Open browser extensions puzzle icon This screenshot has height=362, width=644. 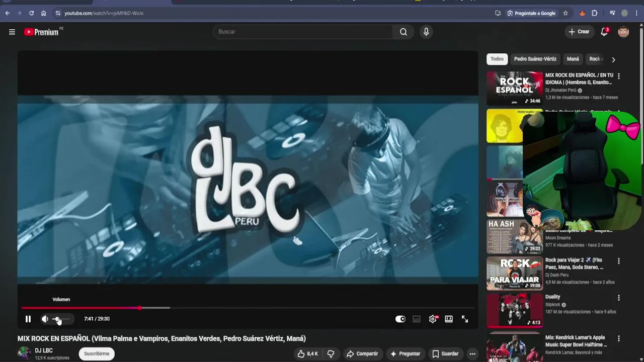[595, 13]
